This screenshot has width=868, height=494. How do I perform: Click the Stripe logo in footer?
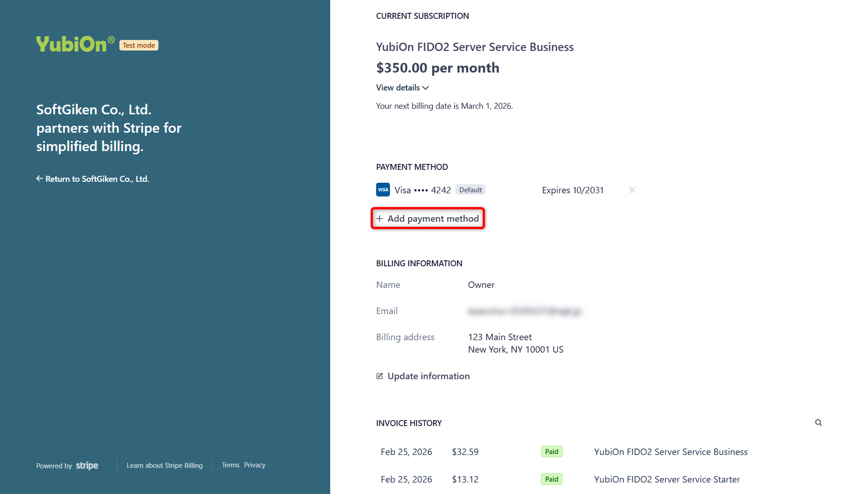87,466
